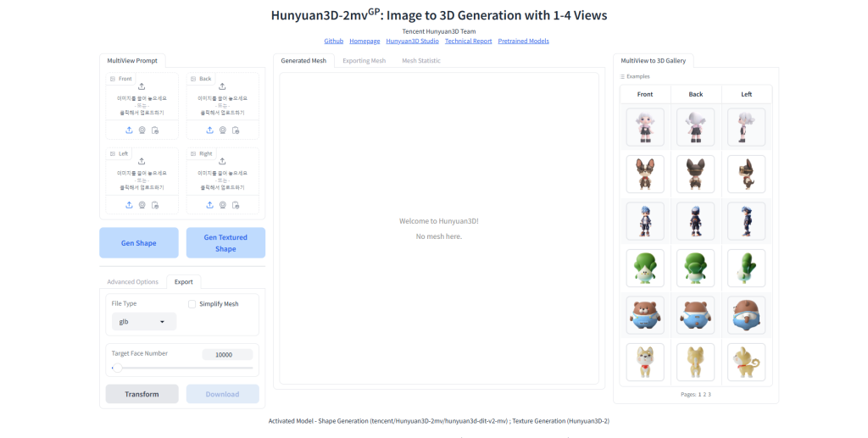
Task: Click upload source icon under Back view
Action: pos(210,130)
